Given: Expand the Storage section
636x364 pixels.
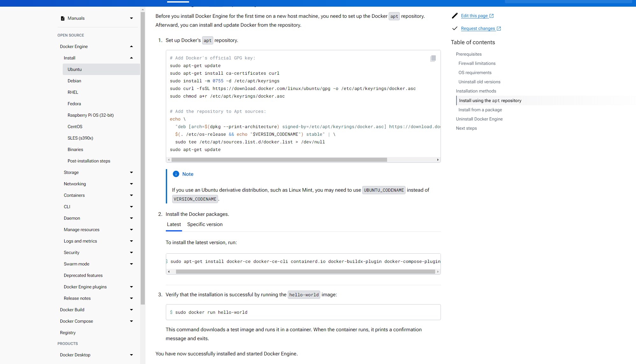Looking at the screenshot, I should [x=131, y=172].
